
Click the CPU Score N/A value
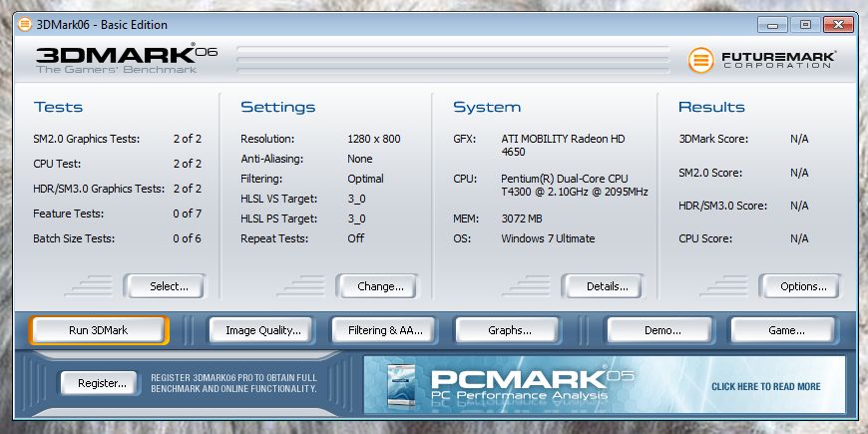click(x=799, y=238)
